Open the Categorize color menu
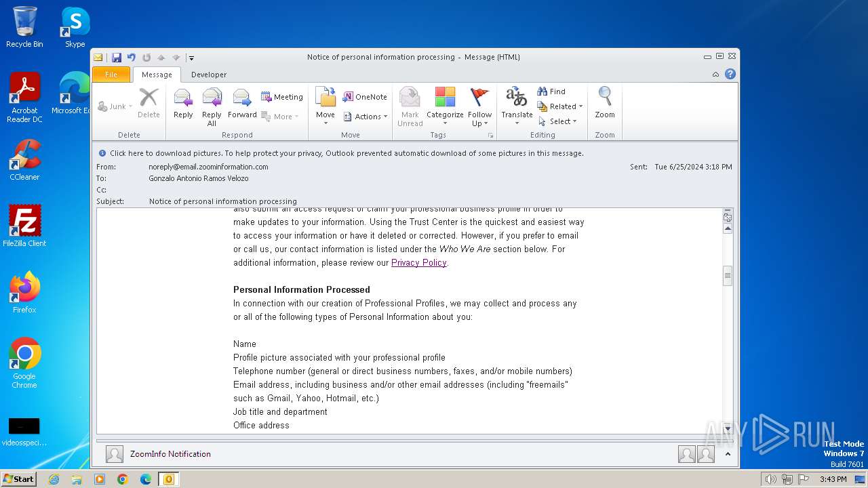Viewport: 868px width, 488px height. click(x=445, y=107)
